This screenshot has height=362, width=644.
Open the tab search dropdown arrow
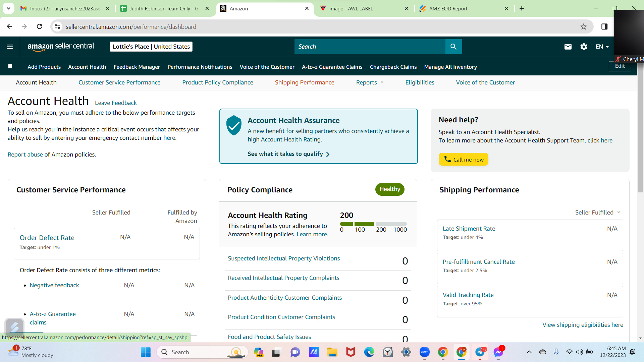click(x=8, y=8)
